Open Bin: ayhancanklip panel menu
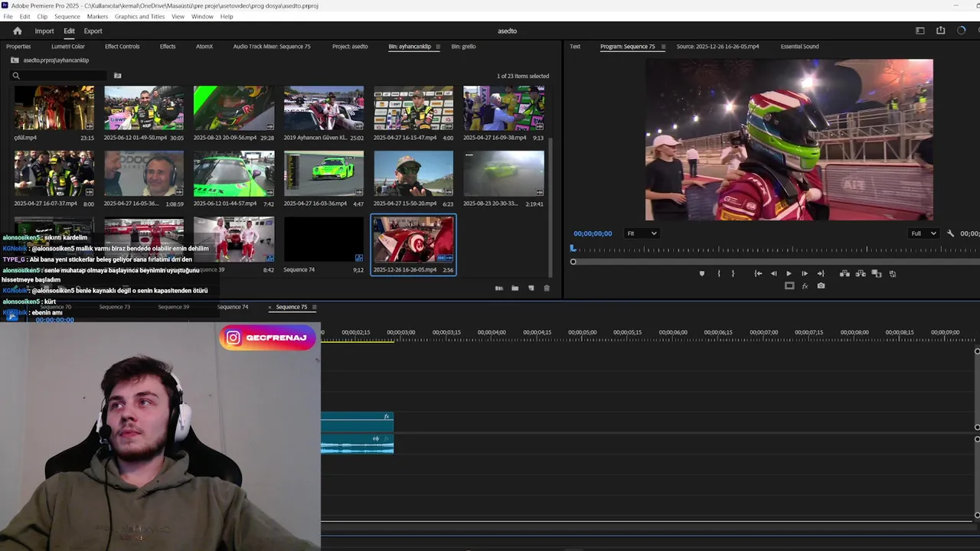Screen dimensions: 980x551 (x=438, y=47)
